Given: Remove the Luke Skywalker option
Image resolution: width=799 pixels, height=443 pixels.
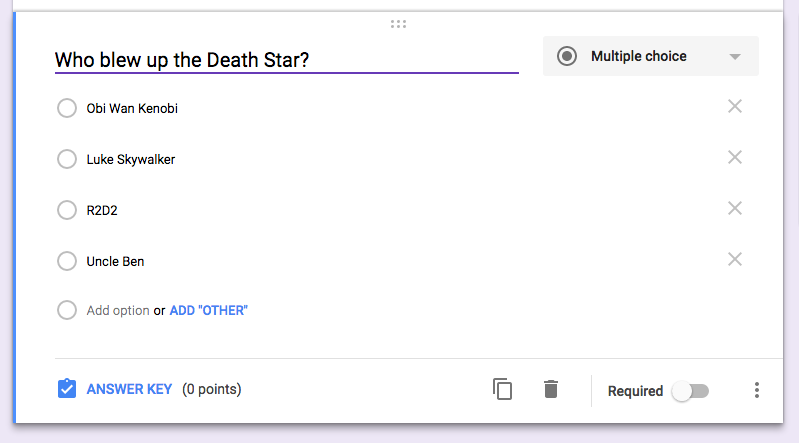Looking at the screenshot, I should click(735, 157).
